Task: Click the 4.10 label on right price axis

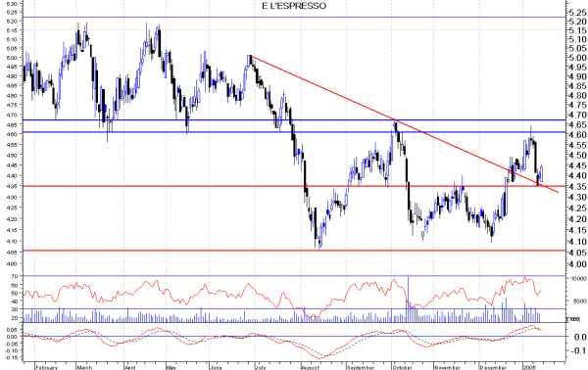Action: (x=577, y=242)
